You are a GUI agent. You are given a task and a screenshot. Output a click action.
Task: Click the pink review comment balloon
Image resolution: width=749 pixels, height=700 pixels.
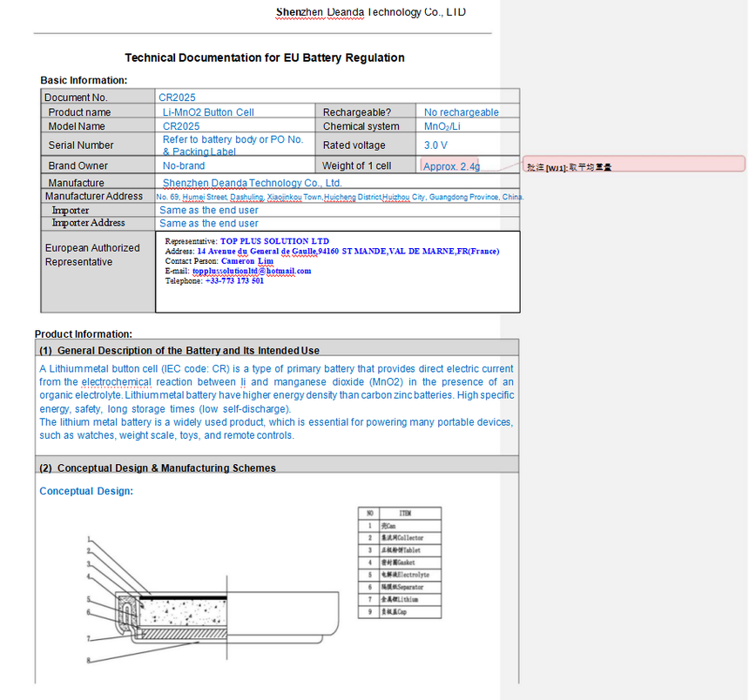click(634, 164)
